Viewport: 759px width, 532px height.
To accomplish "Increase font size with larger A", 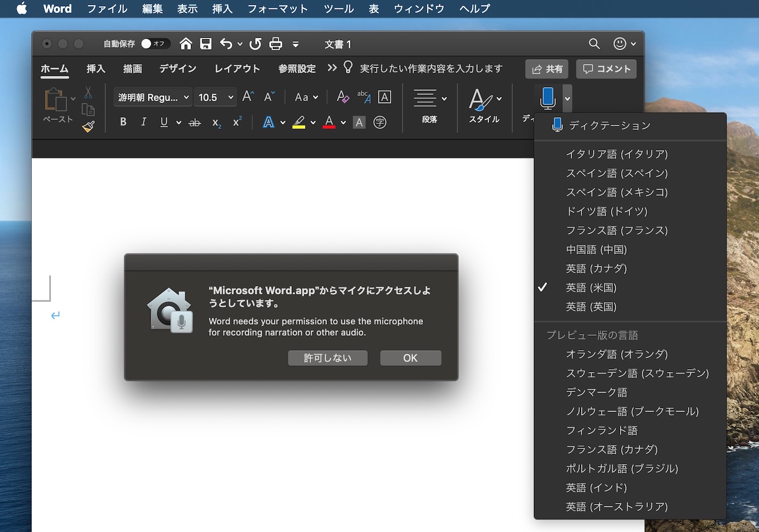I will click(248, 97).
